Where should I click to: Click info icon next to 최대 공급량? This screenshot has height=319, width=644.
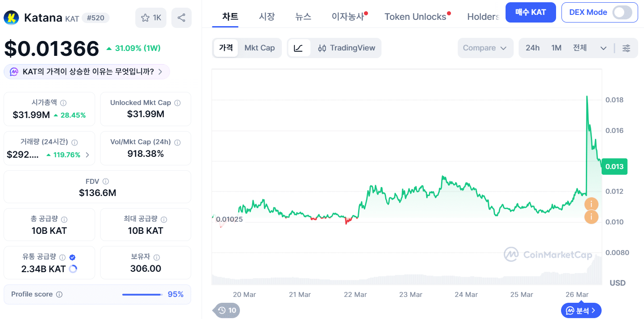coord(164,219)
